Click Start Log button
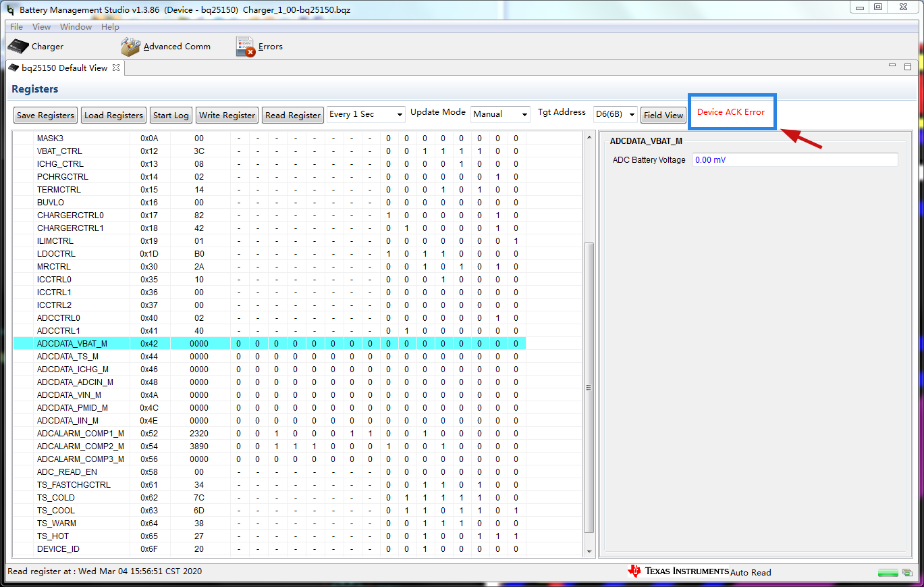This screenshot has height=587, width=924. [x=171, y=115]
